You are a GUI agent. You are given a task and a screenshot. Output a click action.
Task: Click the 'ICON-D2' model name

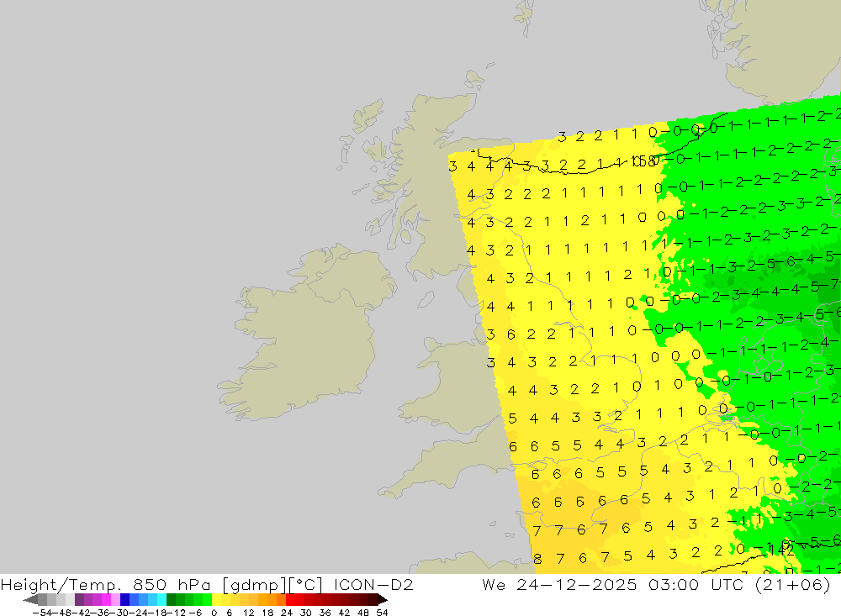(x=373, y=584)
